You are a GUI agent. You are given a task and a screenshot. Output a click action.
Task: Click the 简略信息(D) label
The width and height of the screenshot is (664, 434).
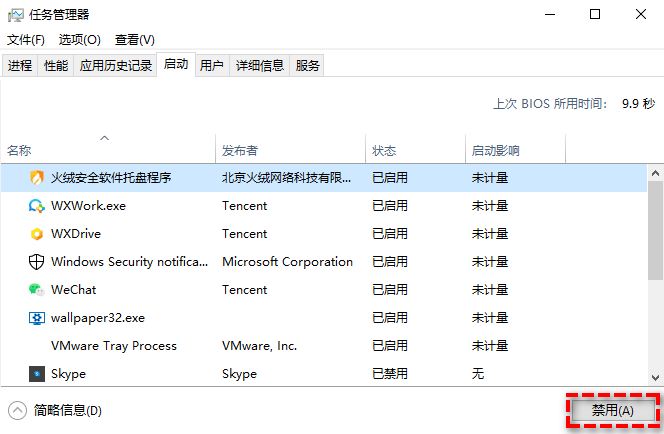(x=68, y=410)
